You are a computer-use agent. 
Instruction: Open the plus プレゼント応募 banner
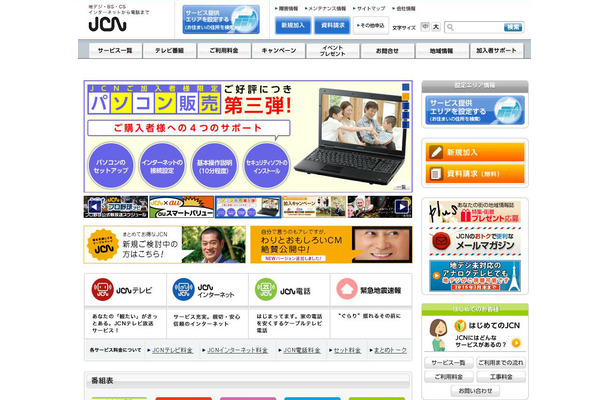(475, 212)
